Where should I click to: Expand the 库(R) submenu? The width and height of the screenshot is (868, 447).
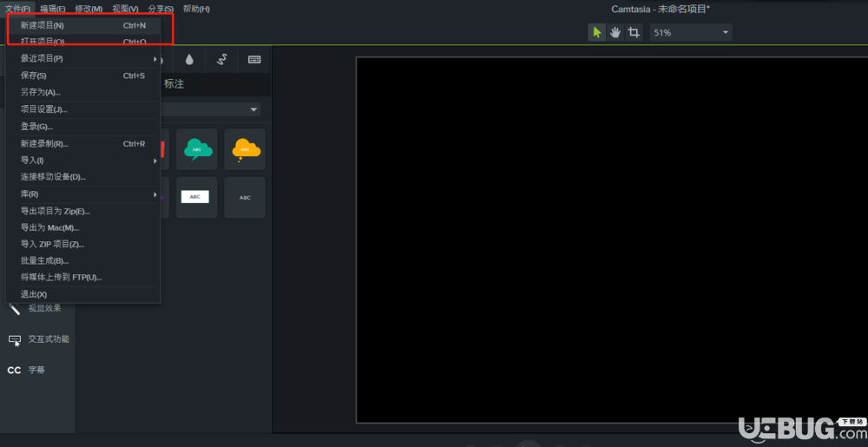(83, 194)
